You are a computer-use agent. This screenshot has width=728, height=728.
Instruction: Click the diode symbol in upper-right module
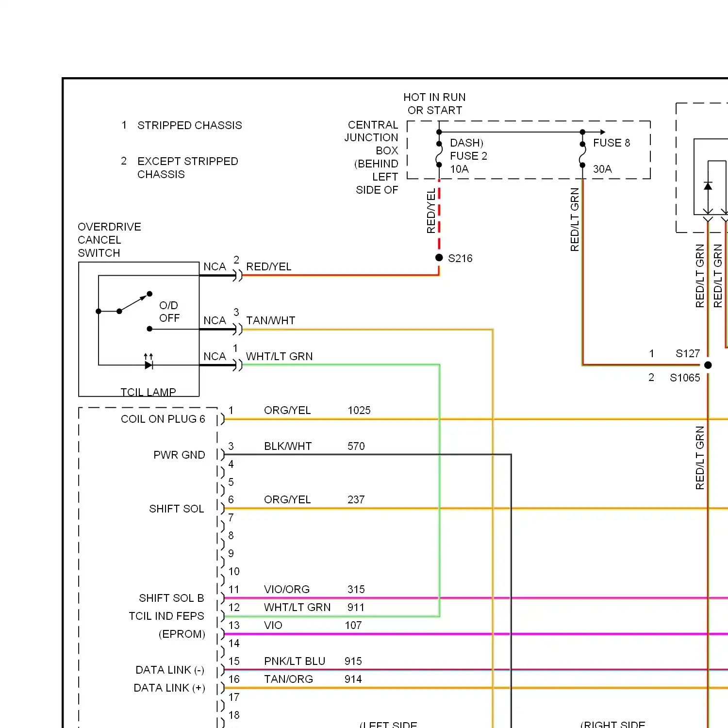(708, 186)
